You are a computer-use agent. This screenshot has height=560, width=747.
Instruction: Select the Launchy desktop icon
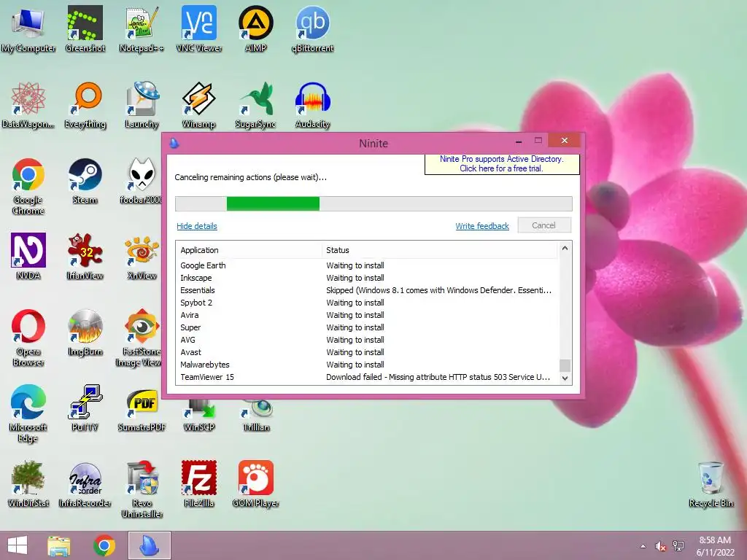click(x=142, y=105)
